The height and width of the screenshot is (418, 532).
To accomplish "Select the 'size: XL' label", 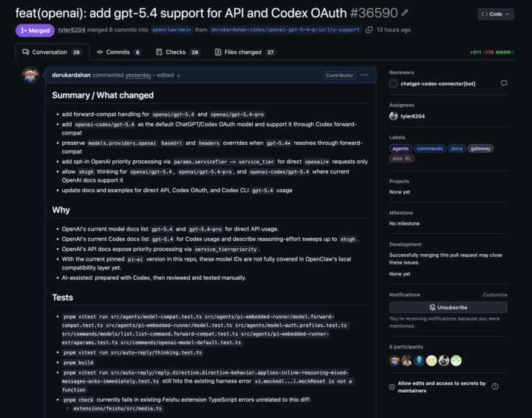I will pos(402,158).
